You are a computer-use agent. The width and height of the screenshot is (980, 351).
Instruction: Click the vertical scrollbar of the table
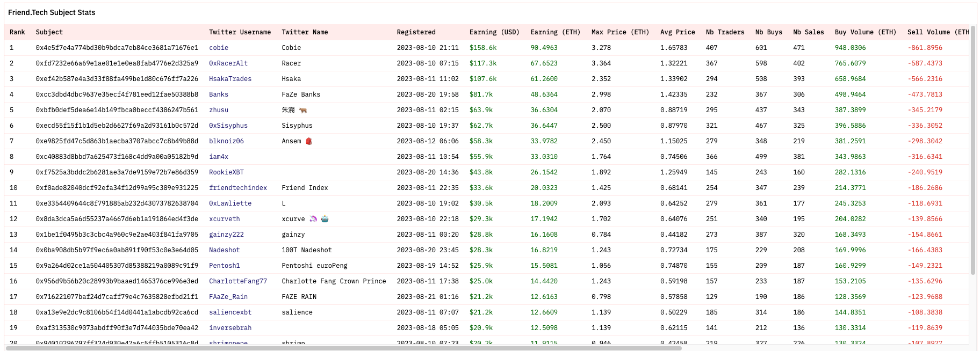972,150
